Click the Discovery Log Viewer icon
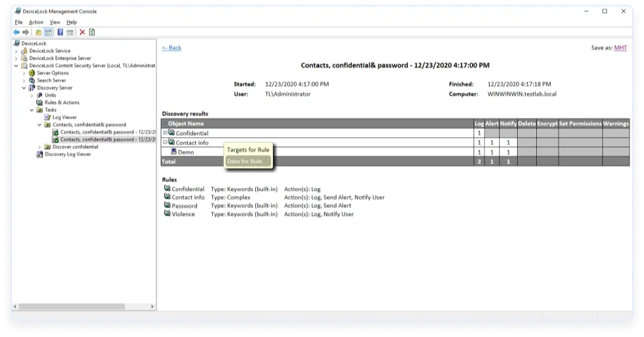This screenshot has width=644, height=337. click(40, 154)
